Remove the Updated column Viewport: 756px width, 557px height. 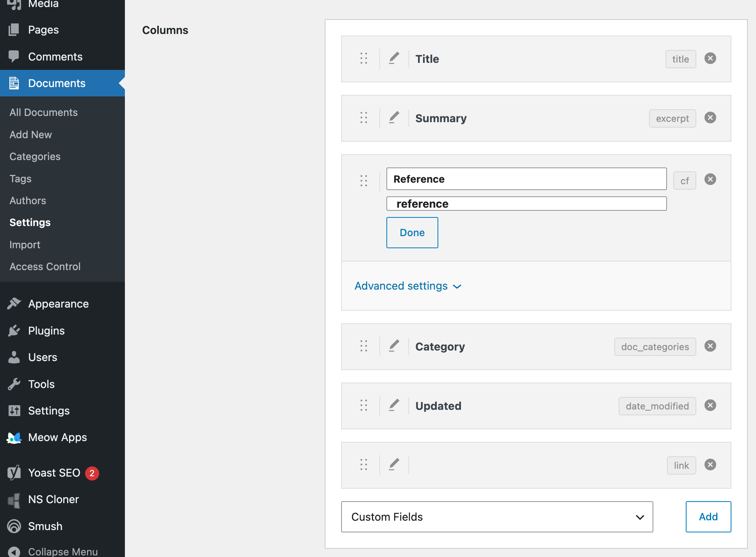(710, 405)
